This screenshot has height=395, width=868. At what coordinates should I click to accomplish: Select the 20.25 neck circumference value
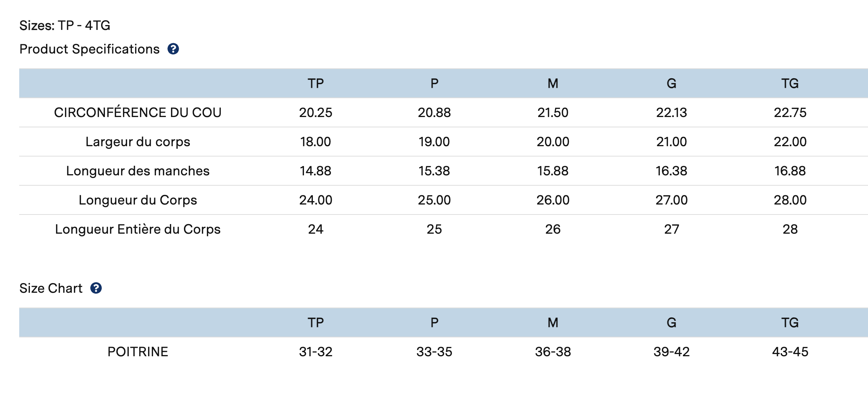[x=316, y=113]
